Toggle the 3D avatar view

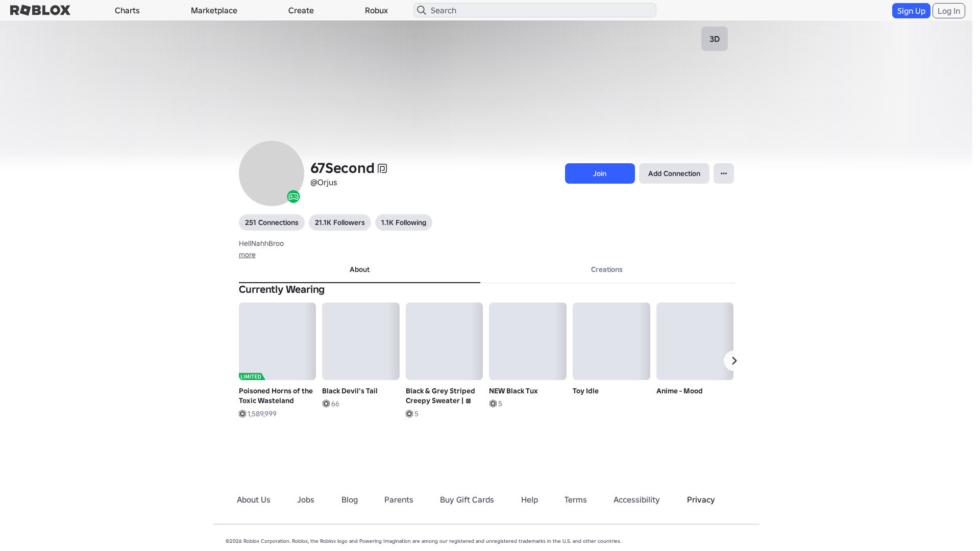point(715,39)
